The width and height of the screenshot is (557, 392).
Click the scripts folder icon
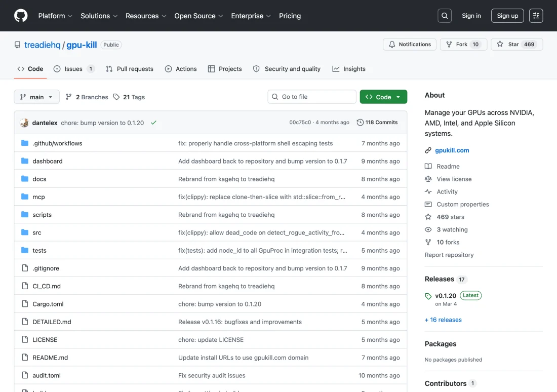pyautogui.click(x=24, y=214)
